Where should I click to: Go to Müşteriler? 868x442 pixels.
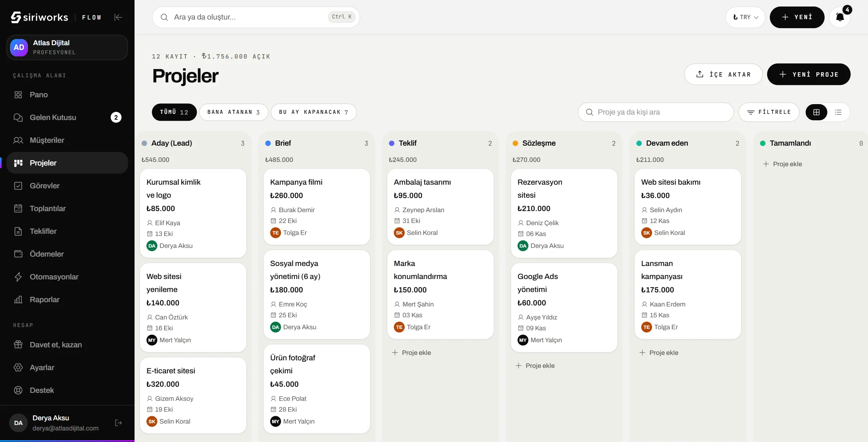(x=67, y=140)
